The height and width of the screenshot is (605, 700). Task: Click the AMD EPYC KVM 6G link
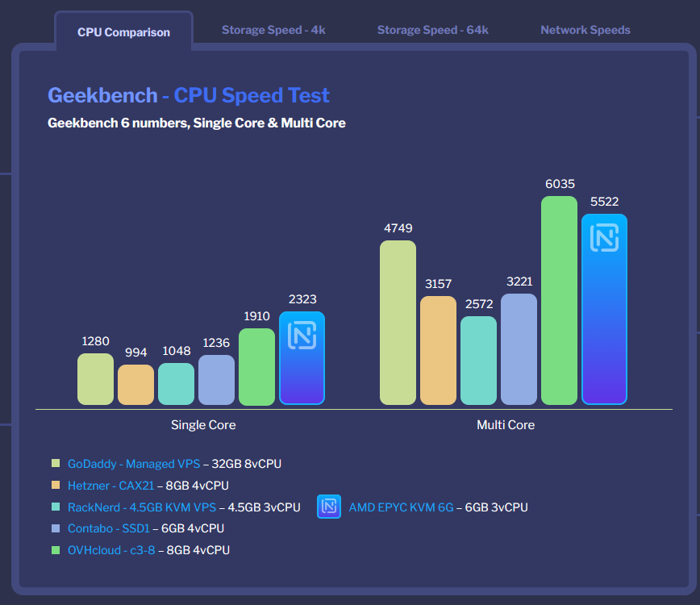click(x=401, y=507)
